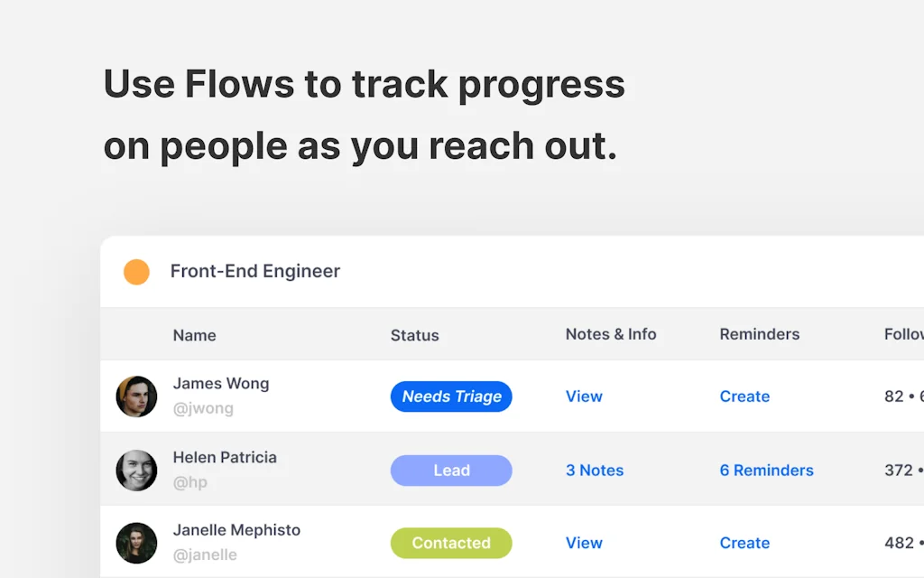
Task: Click Janelle Mephisto's profile avatar
Action: coord(136,543)
